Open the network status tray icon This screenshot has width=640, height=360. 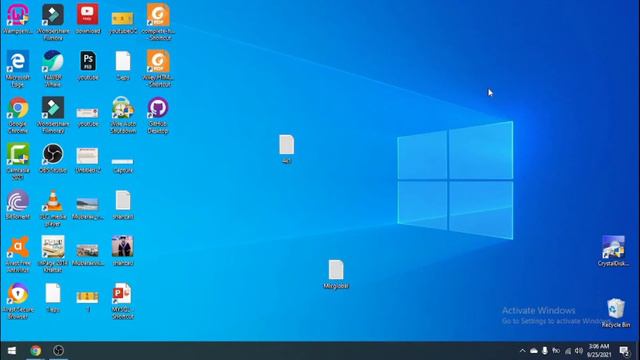point(568,351)
